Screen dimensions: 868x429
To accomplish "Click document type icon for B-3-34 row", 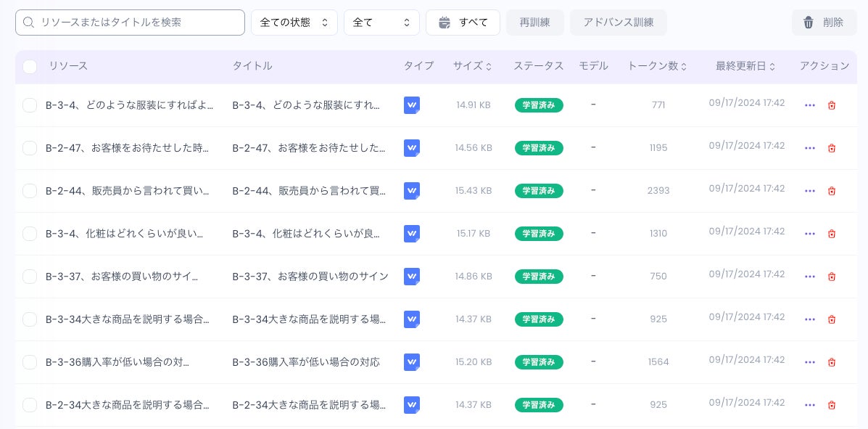I will pos(412,319).
